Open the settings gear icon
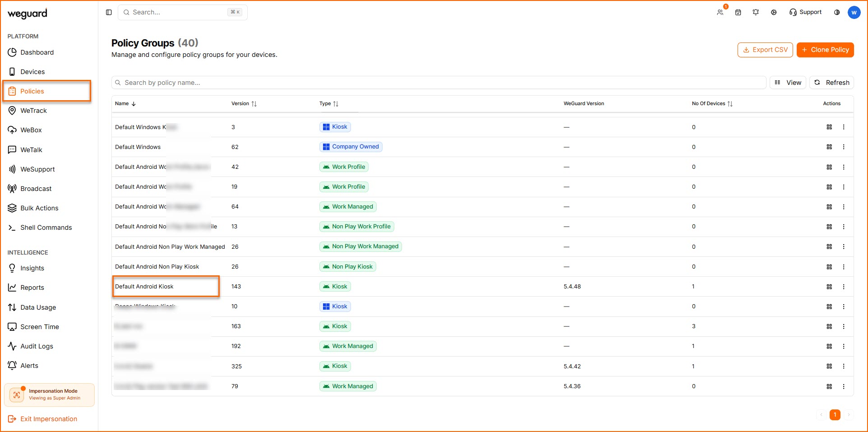This screenshot has height=432, width=868. coord(774,12)
